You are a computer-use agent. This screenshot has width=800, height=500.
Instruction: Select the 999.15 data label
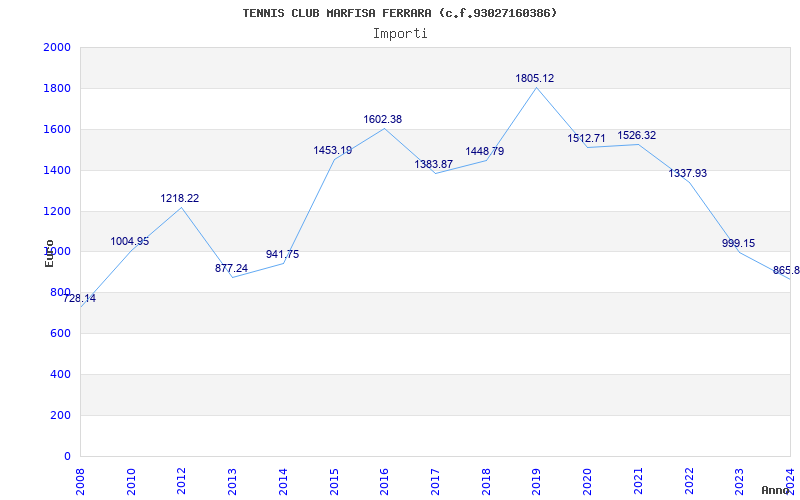(x=738, y=243)
